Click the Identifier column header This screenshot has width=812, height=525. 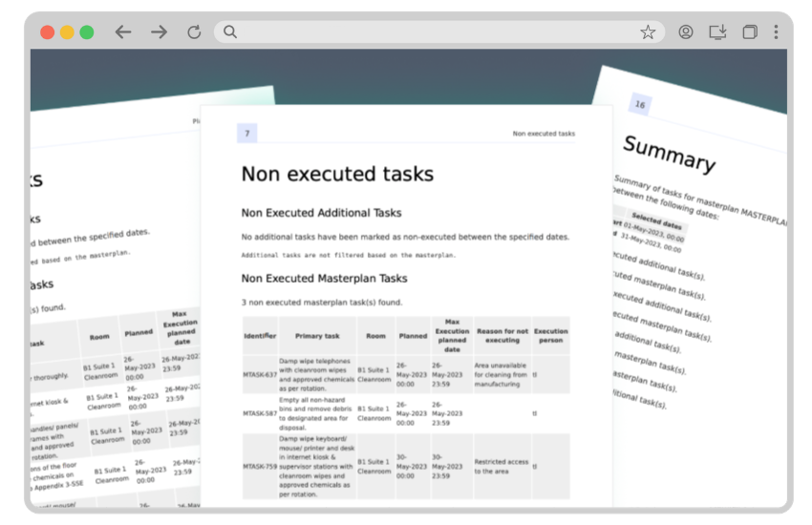[260, 336]
